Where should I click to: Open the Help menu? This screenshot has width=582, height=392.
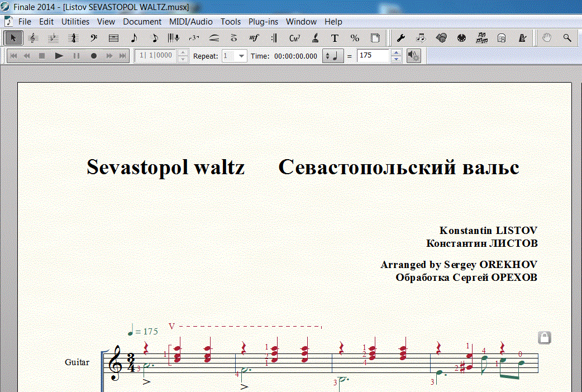333,22
